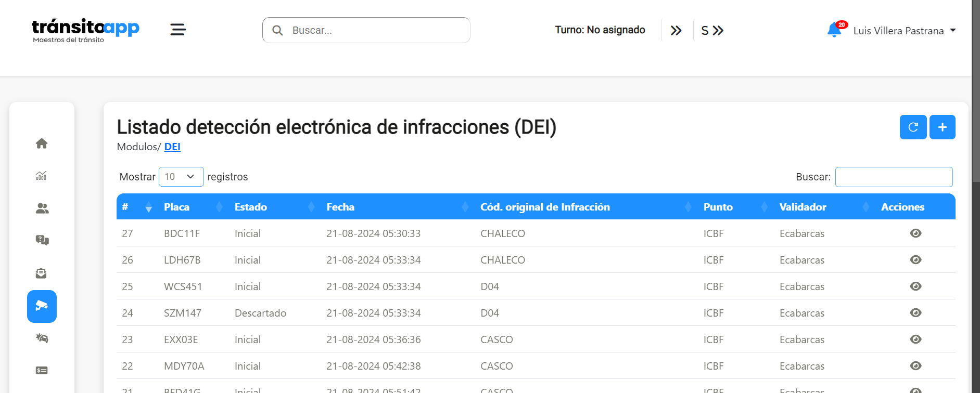Click the DEI breadcrumb link

[x=172, y=147]
